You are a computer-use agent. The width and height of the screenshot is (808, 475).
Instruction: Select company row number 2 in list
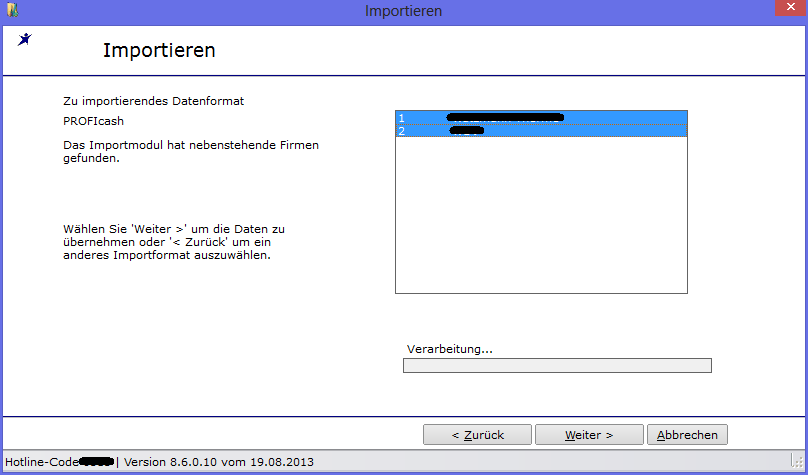tap(541, 130)
